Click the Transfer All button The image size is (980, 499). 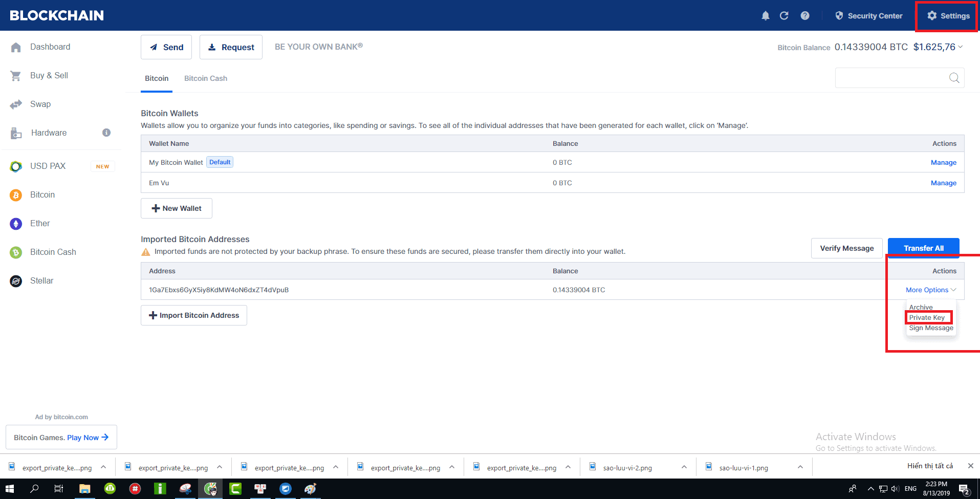click(923, 248)
